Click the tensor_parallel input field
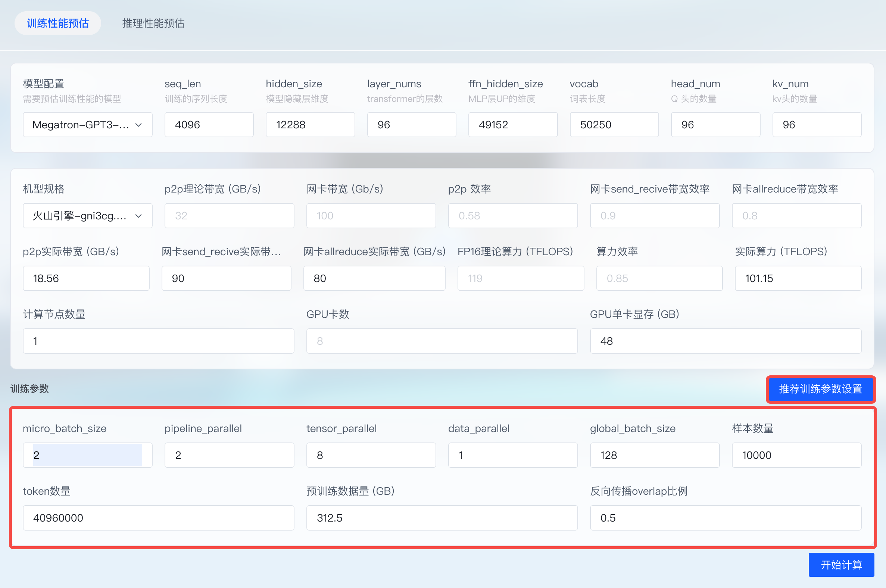886x588 pixels. tap(371, 455)
